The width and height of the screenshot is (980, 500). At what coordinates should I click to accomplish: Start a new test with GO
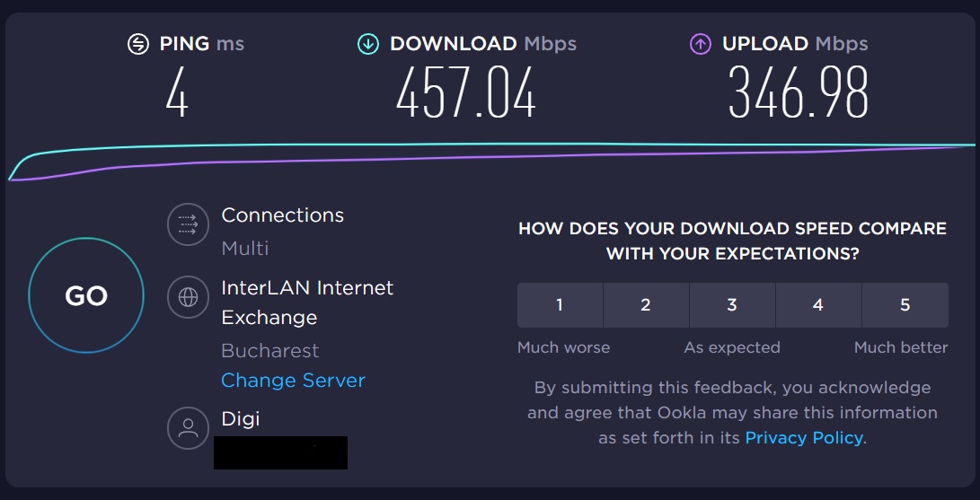pyautogui.click(x=86, y=295)
